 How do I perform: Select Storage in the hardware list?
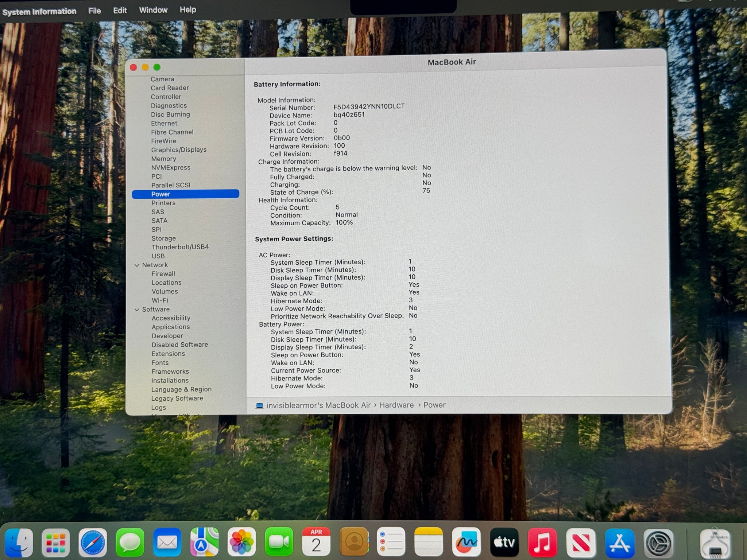coord(163,238)
